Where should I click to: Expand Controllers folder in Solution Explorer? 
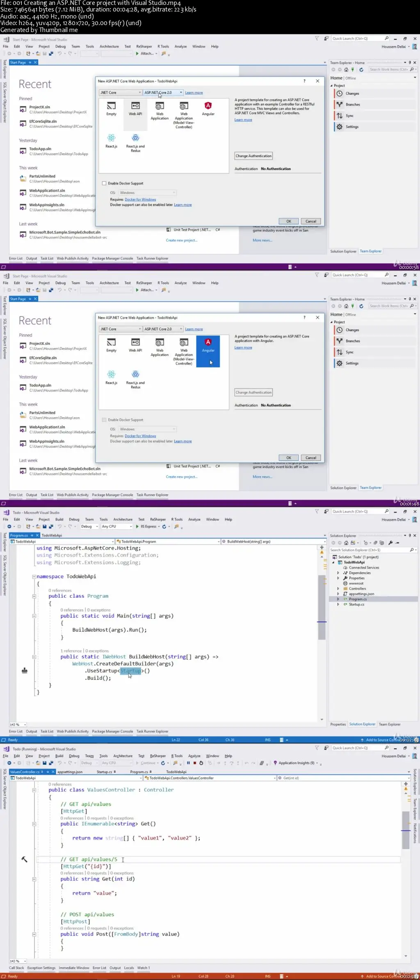(x=338, y=589)
